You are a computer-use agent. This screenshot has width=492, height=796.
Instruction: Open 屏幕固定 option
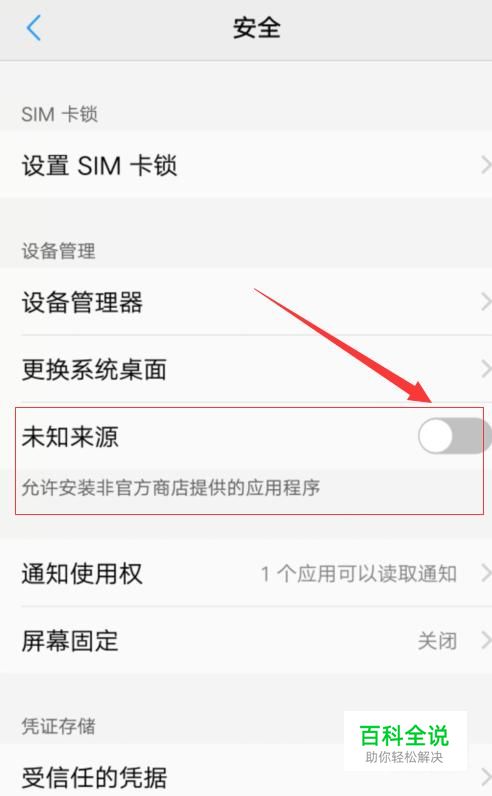coord(246,641)
